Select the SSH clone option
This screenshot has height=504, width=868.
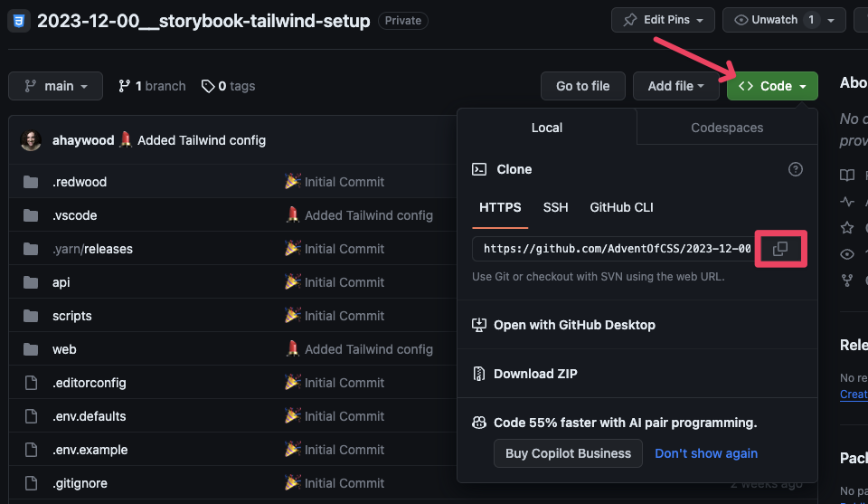coord(555,207)
